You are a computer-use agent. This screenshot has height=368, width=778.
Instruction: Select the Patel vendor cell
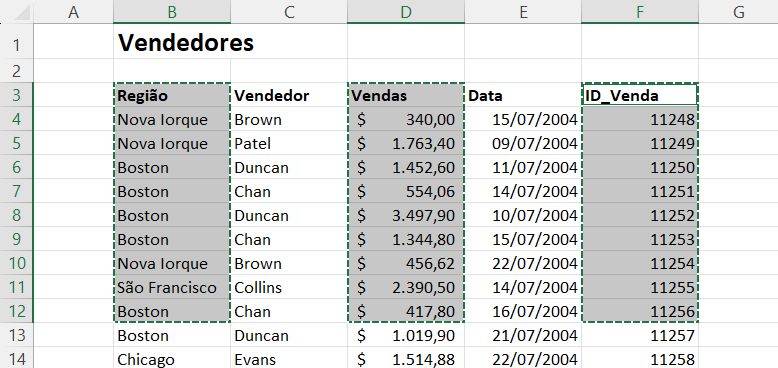[289, 143]
